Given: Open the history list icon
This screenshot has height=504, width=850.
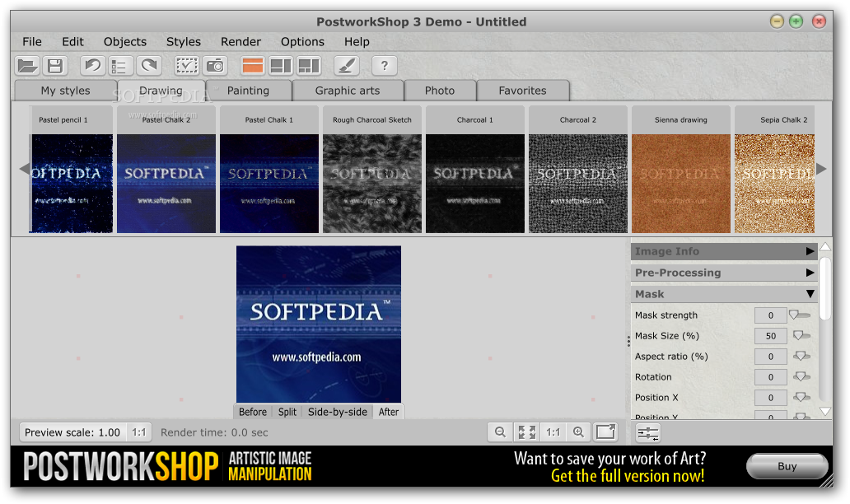Looking at the screenshot, I should (120, 66).
